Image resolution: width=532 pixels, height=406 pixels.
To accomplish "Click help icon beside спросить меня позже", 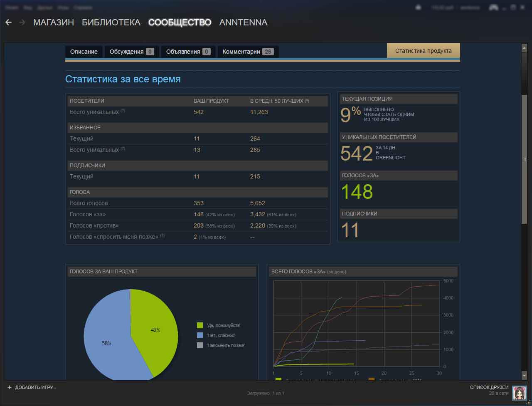I will [x=162, y=236].
